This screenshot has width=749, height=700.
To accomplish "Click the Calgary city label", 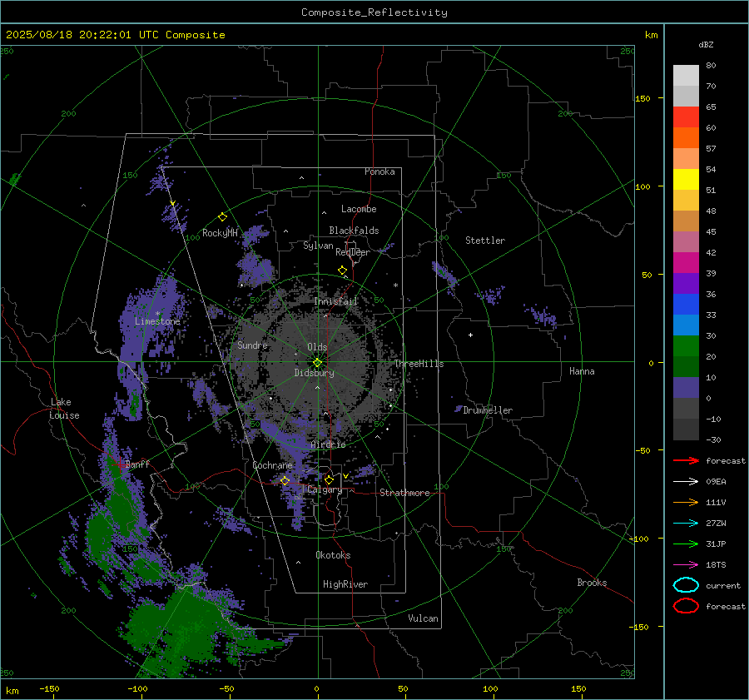I will (325, 489).
